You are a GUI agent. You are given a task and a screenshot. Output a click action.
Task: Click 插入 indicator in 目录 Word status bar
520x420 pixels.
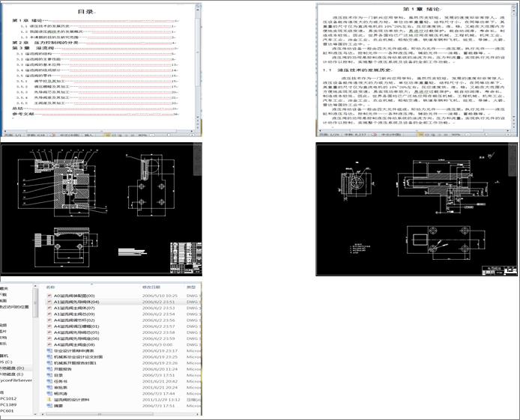click(90, 135)
